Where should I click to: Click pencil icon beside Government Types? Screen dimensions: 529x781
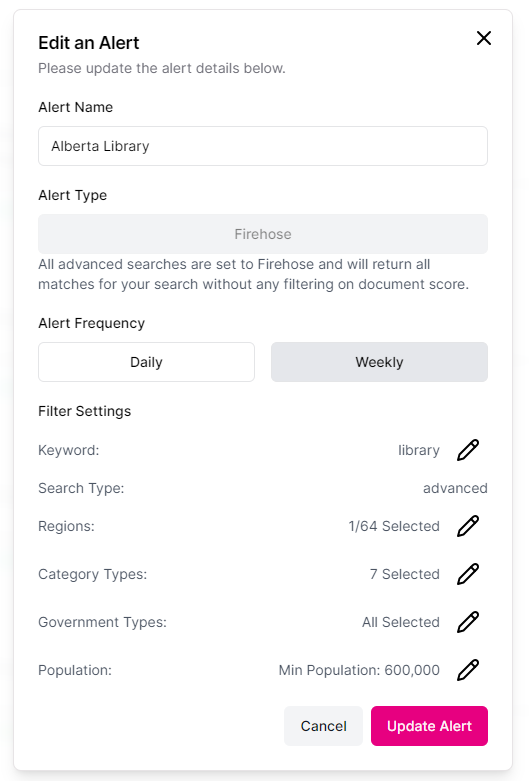tap(468, 622)
